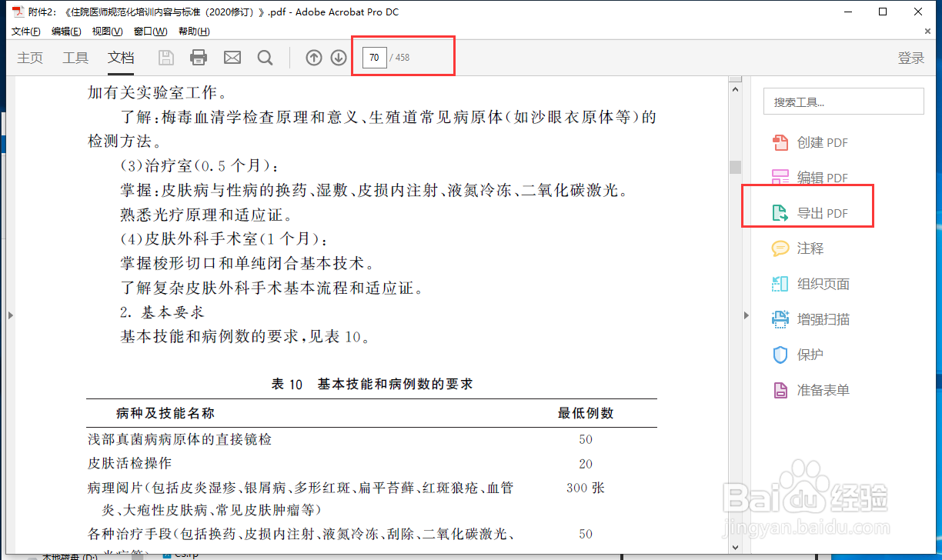Select 创建 PDF tool label

(823, 143)
